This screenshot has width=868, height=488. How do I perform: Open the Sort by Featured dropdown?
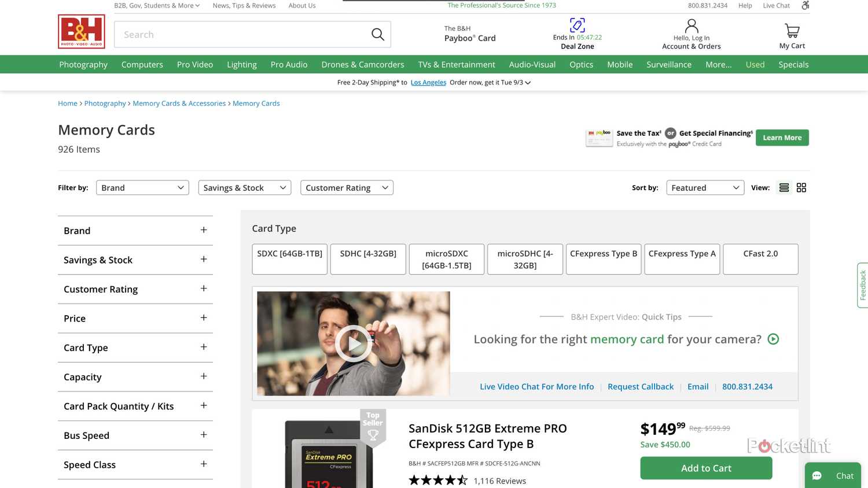(x=705, y=187)
